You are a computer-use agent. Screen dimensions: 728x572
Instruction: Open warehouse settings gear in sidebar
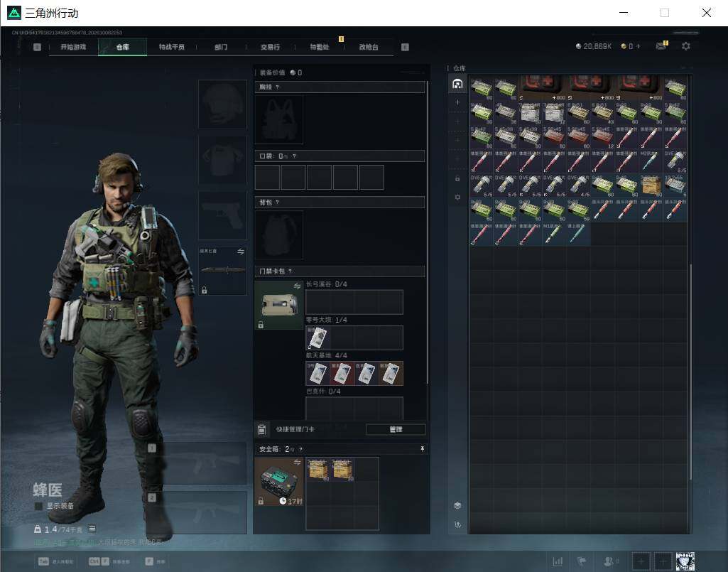(x=457, y=197)
